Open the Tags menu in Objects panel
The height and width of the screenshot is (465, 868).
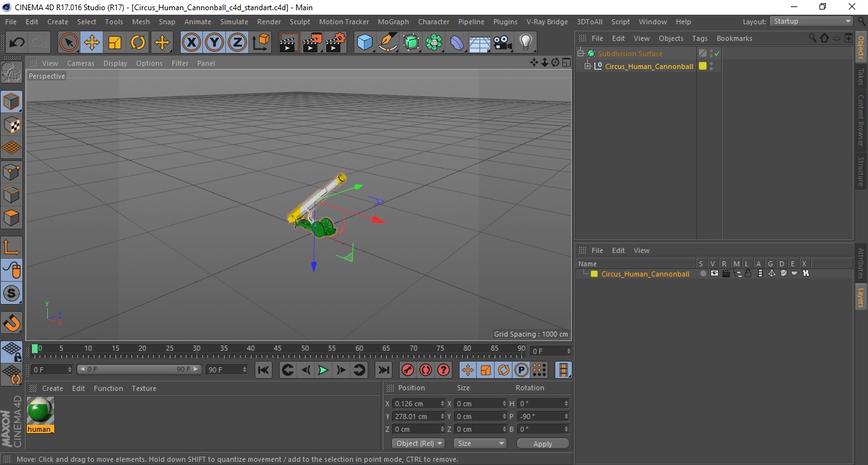[700, 38]
